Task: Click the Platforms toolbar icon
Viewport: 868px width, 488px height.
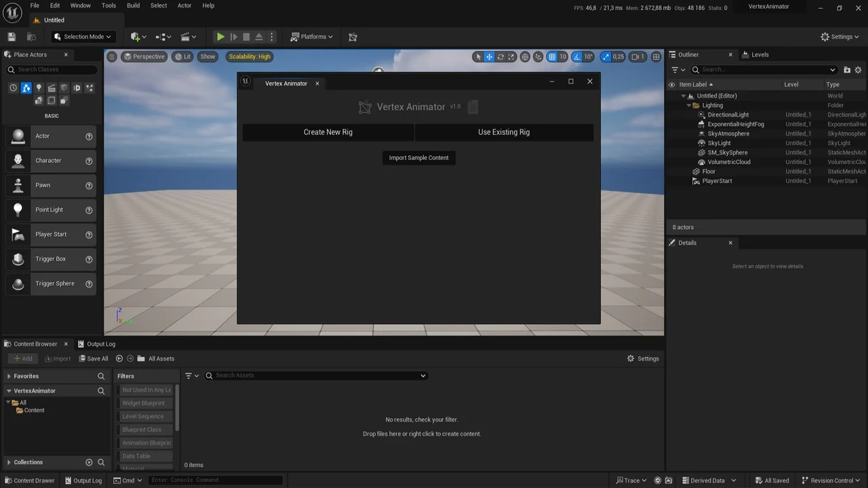Action: click(294, 37)
